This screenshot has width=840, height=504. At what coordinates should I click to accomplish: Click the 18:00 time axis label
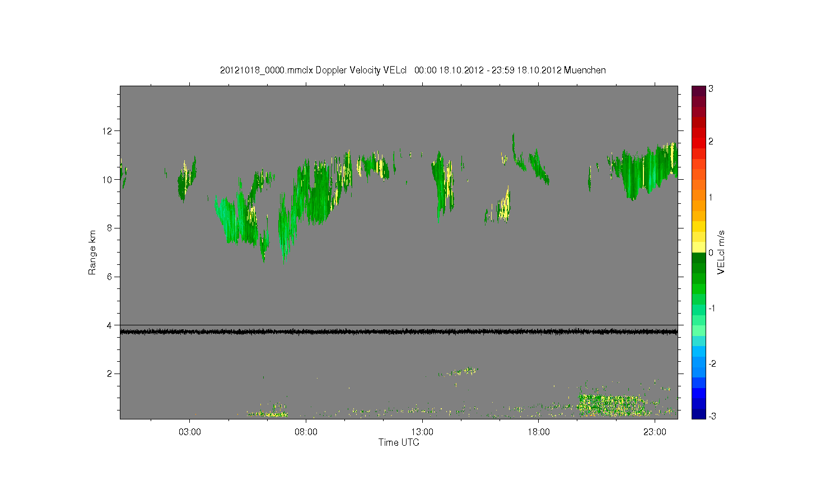click(539, 432)
